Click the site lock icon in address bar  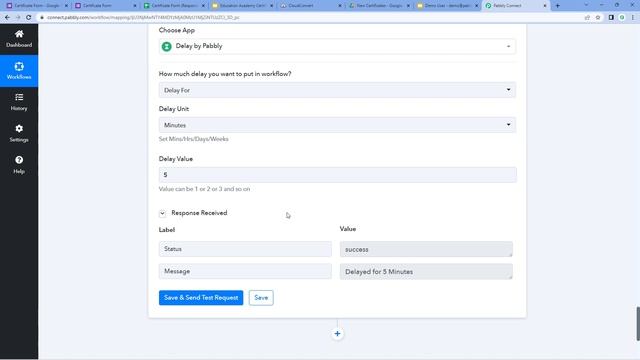click(x=42, y=18)
